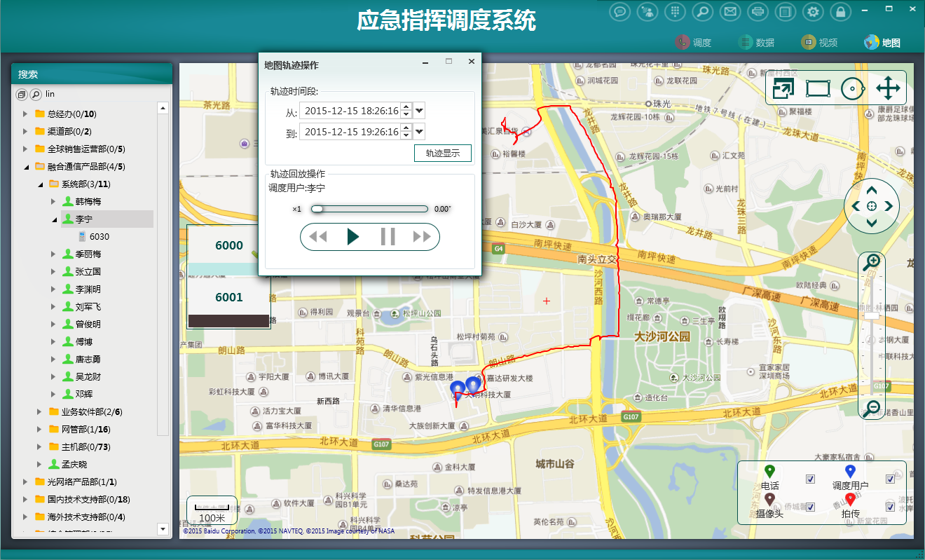Switch to the 调度 tab
925x560 pixels.
click(694, 43)
